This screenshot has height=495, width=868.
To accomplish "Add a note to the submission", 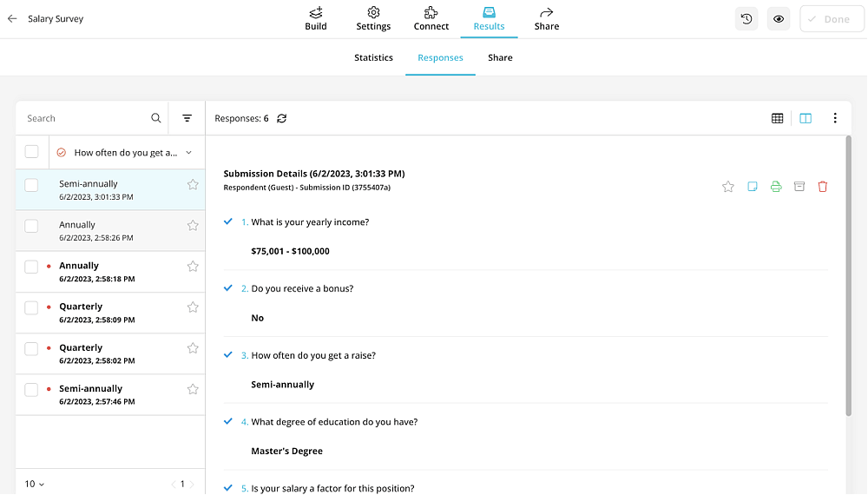I will tap(753, 187).
